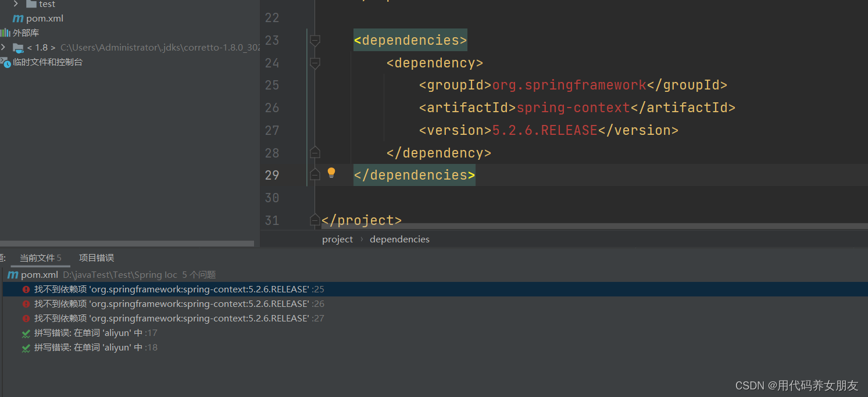
Task: Click the editor horizontal scrollbar
Action: (594, 225)
